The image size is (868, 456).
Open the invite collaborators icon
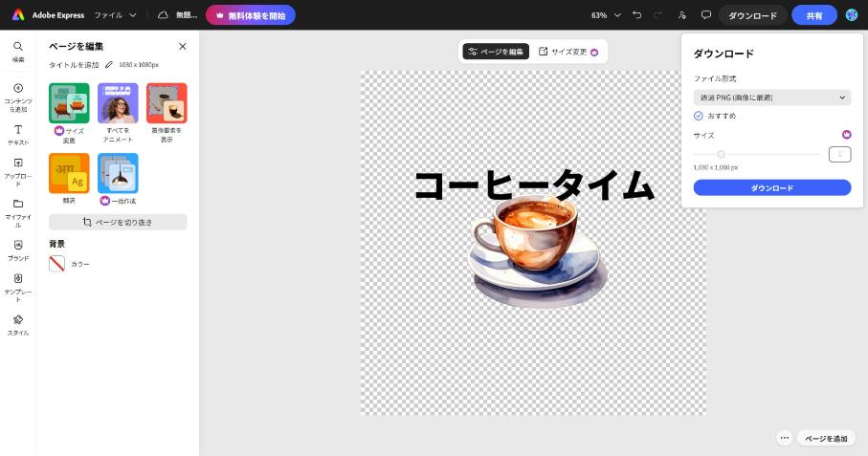[682, 15]
